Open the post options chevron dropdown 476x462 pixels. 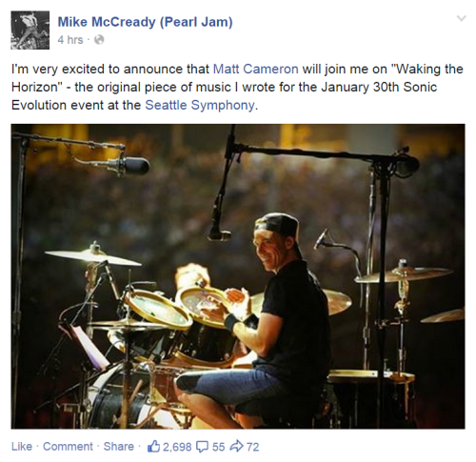(x=461, y=18)
